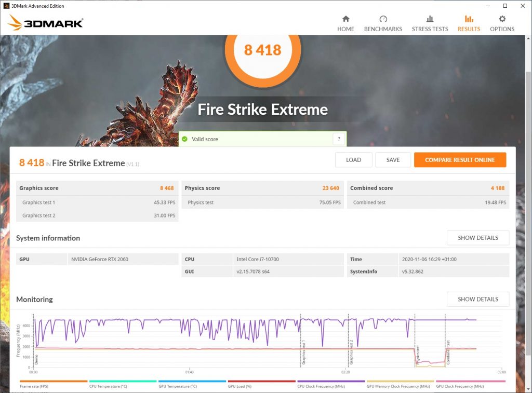Screen dimensions: 532x393
Task: Click the SAVE button
Action: click(393, 160)
